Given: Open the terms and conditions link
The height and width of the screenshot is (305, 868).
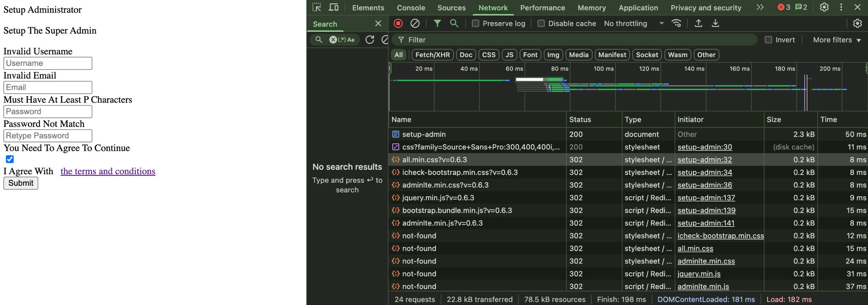Looking at the screenshot, I should click(108, 171).
